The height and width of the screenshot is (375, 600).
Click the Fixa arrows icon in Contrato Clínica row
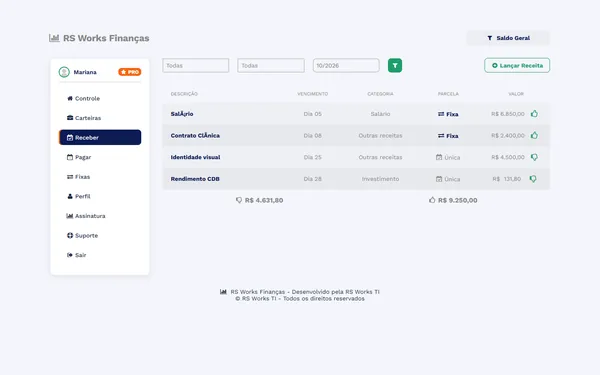441,135
